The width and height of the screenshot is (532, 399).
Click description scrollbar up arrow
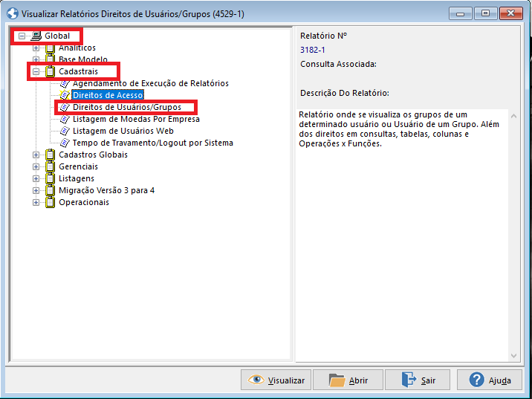[x=513, y=116]
